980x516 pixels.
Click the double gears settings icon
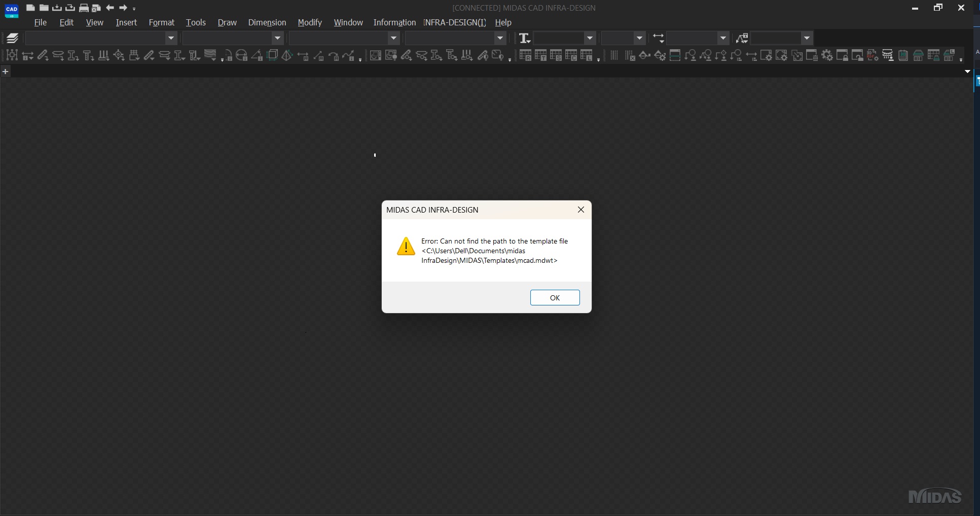(827, 55)
